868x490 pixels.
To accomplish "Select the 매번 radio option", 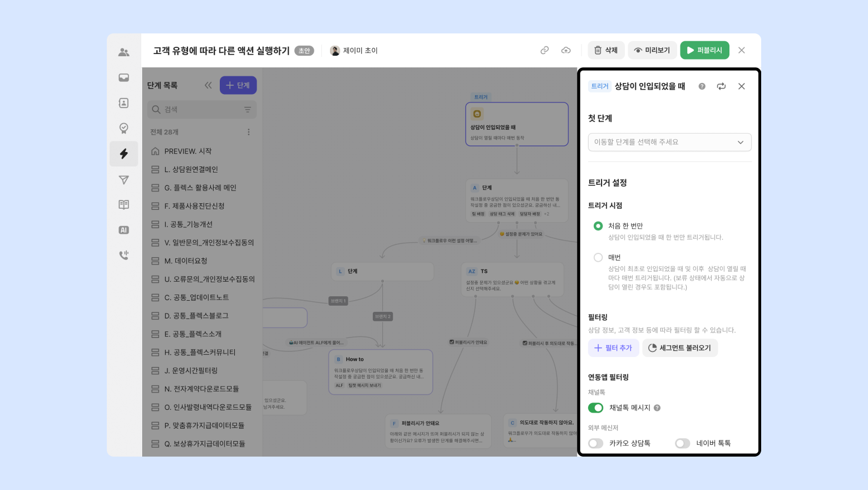I will (x=598, y=258).
